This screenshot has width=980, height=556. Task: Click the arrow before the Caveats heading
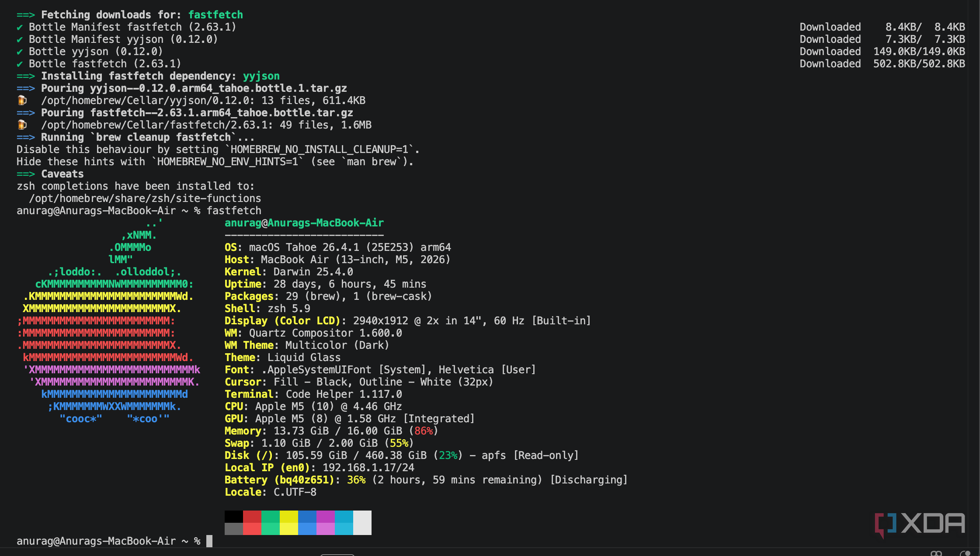(x=26, y=174)
